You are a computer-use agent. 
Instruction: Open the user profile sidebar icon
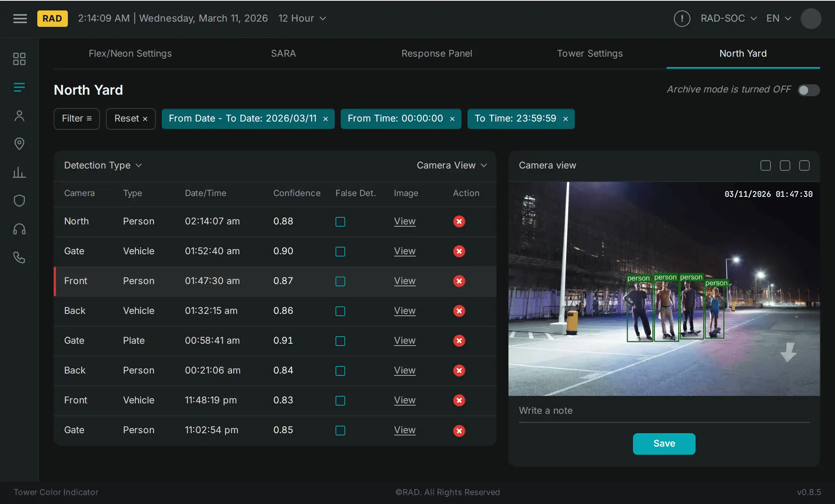tap(19, 116)
